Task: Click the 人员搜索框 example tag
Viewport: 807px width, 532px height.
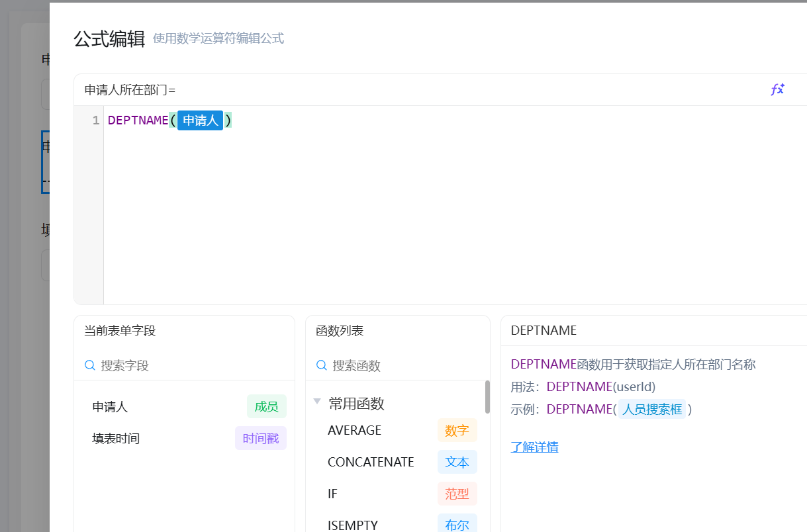Action: coord(651,409)
